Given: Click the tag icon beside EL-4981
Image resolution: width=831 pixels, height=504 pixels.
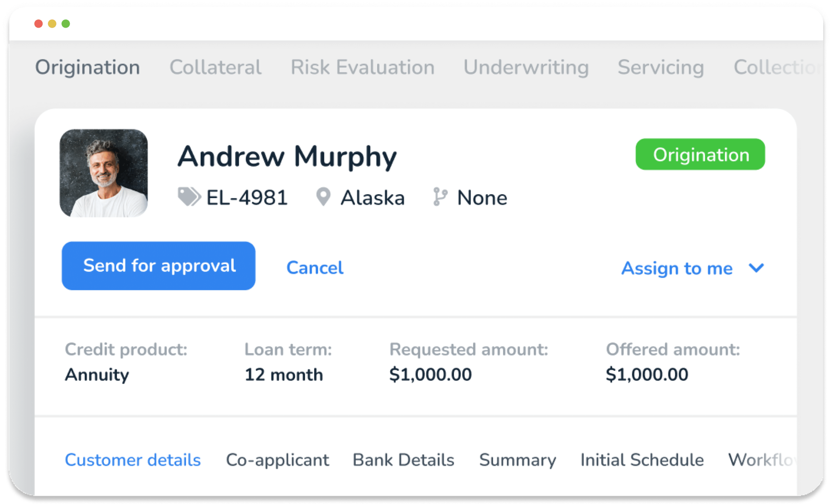Looking at the screenshot, I should click(189, 197).
